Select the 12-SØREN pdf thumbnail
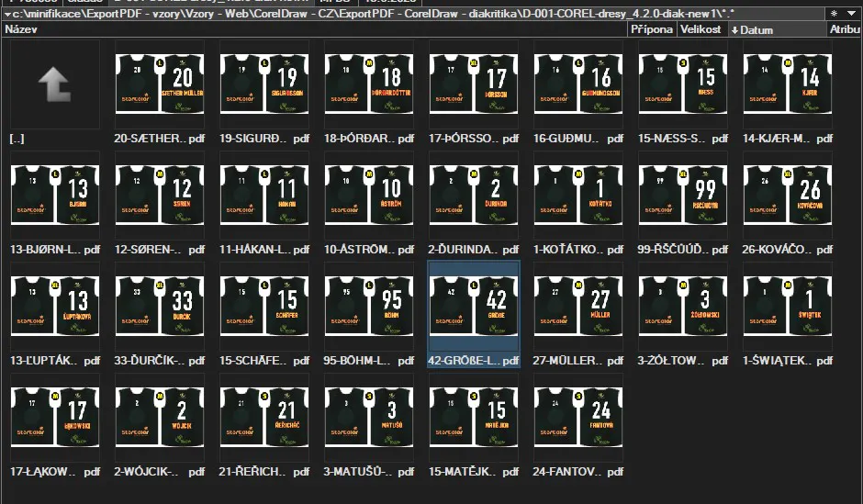The image size is (863, 504). pos(160,196)
